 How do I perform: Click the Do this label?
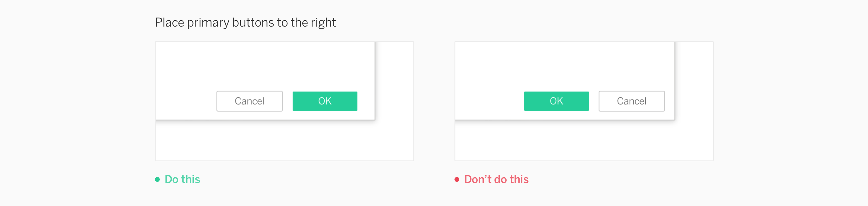182,179
